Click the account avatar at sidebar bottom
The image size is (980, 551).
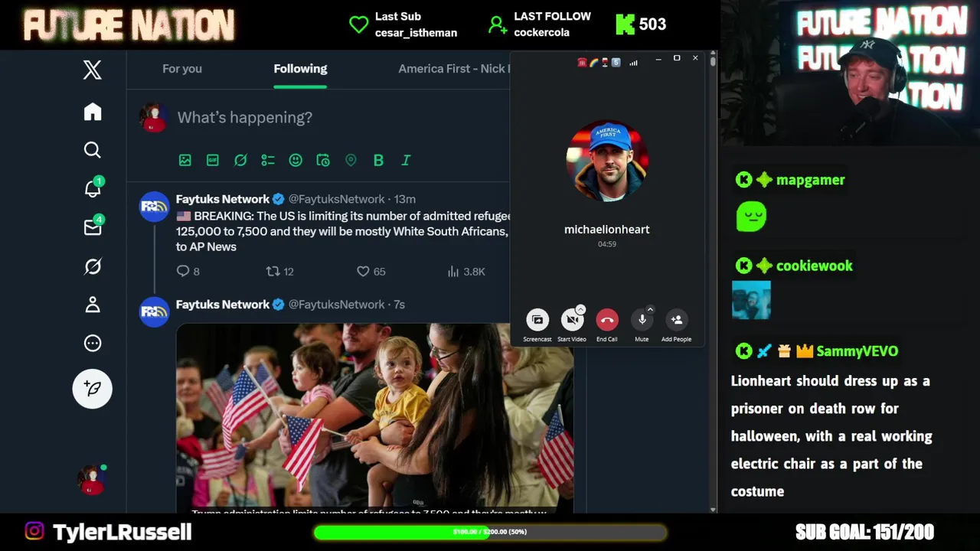[92, 481]
